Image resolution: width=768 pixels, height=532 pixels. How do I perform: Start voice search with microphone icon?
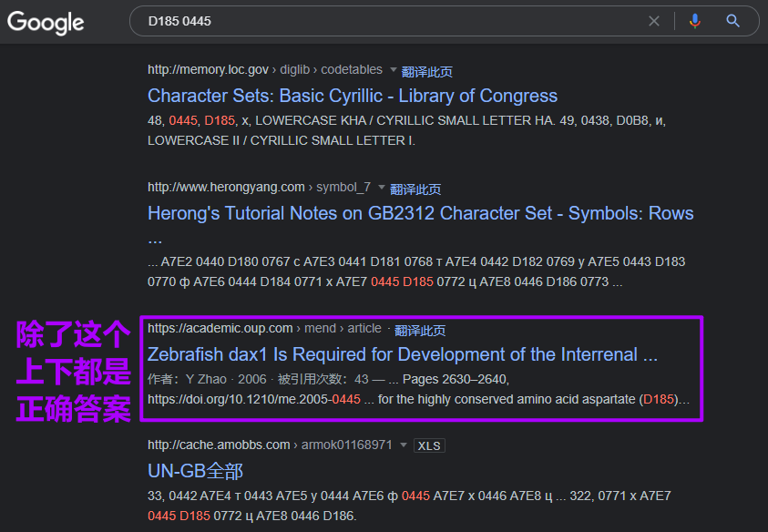(x=694, y=21)
